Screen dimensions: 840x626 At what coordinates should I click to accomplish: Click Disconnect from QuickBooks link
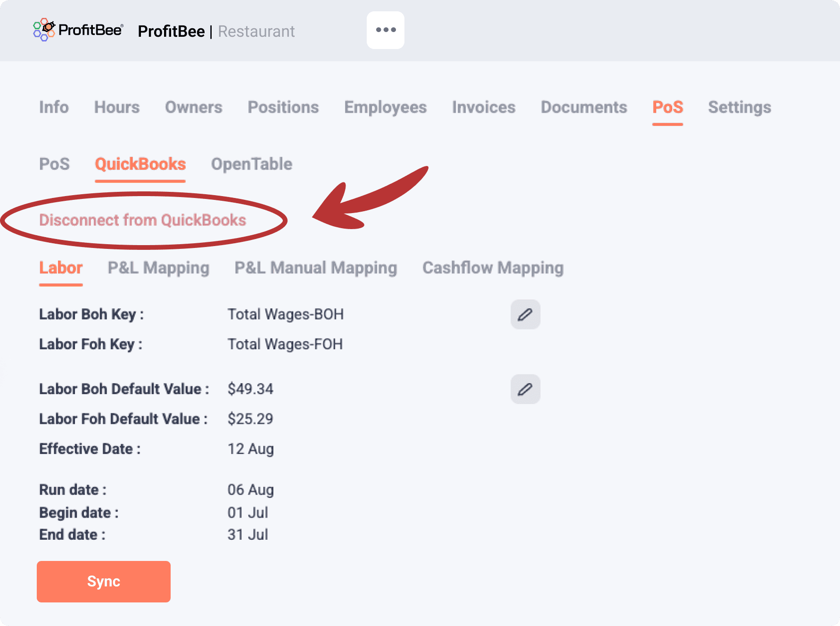click(x=142, y=220)
